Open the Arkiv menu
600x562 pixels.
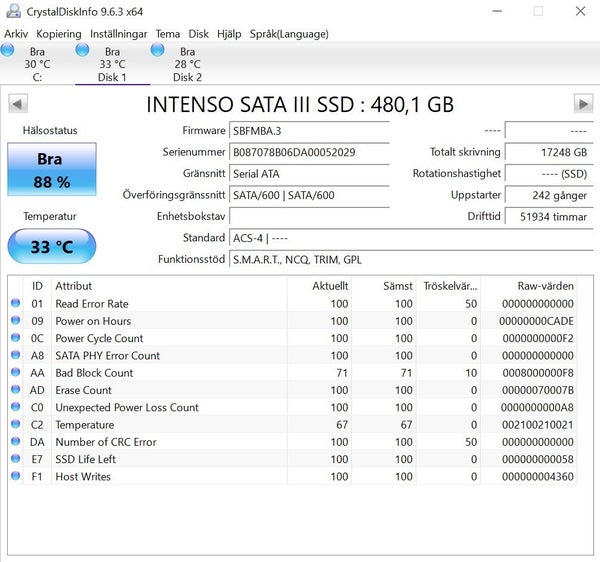point(16,34)
